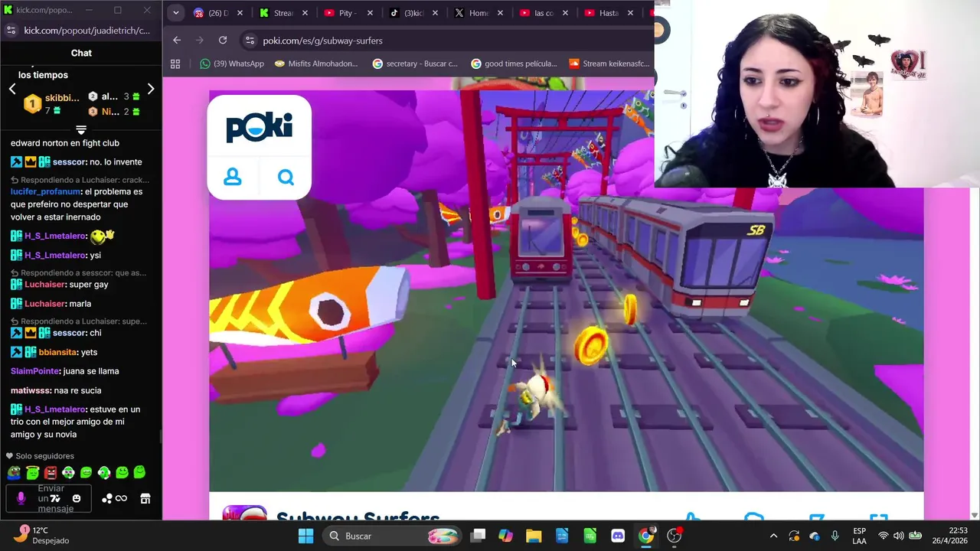Go back in the browser

click(177, 41)
